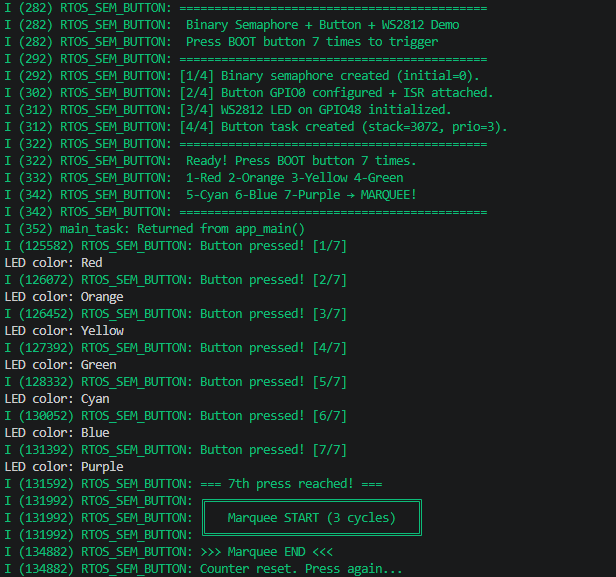Viewport: 616px width, 577px height.
Task: Click the 'Button pressed! [1/7]' log line
Action: tap(176, 246)
